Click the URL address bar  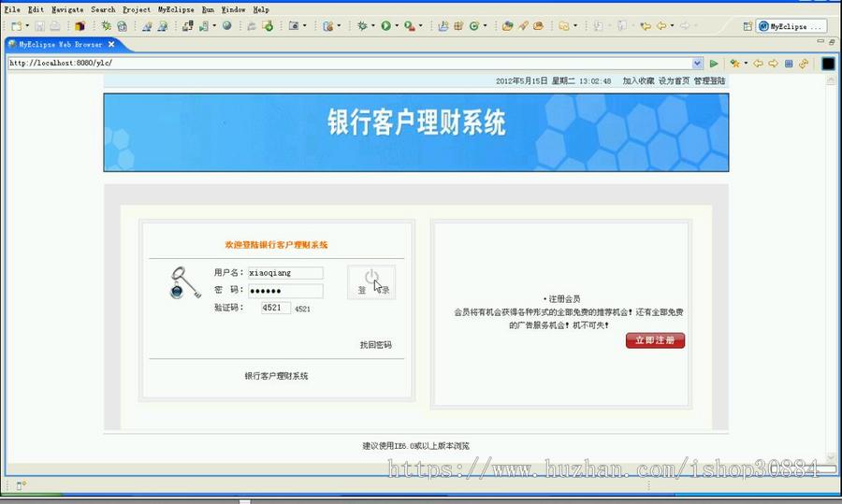(x=350, y=64)
